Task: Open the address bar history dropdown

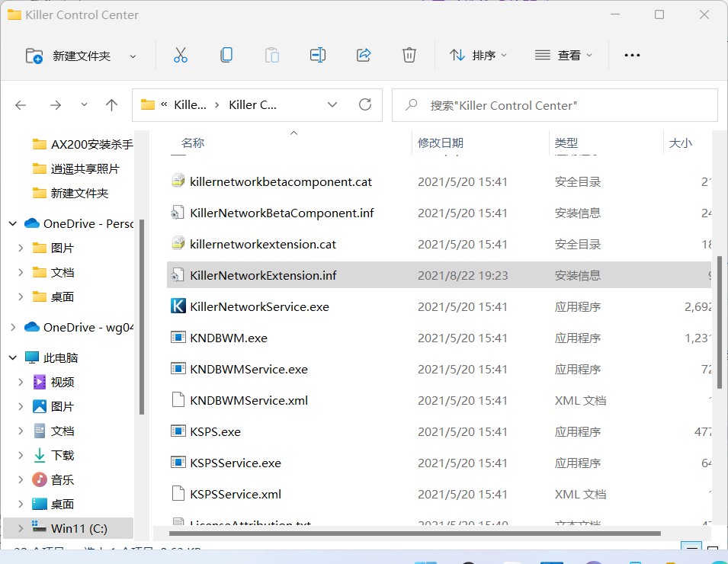Action: [x=332, y=105]
